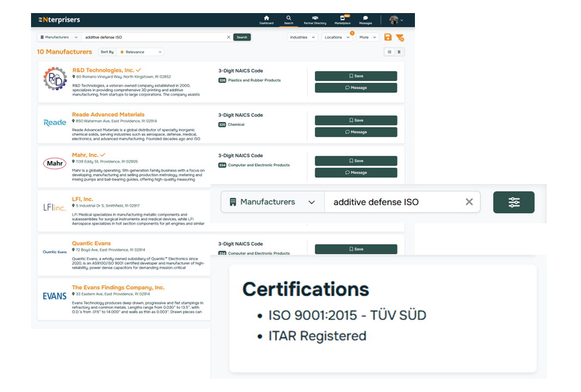
Task: Switch to grid view icon
Action: tap(399, 52)
